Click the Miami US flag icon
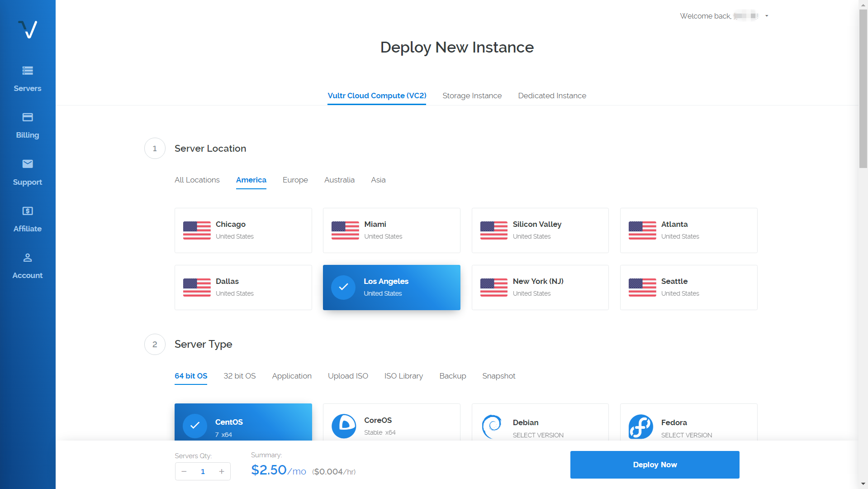This screenshot has height=489, width=868. click(x=345, y=230)
